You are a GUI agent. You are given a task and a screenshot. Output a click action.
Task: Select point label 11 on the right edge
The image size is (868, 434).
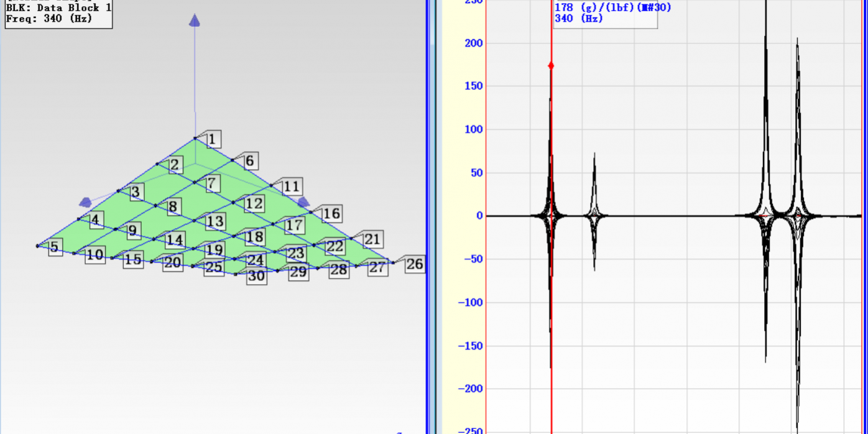tap(290, 187)
